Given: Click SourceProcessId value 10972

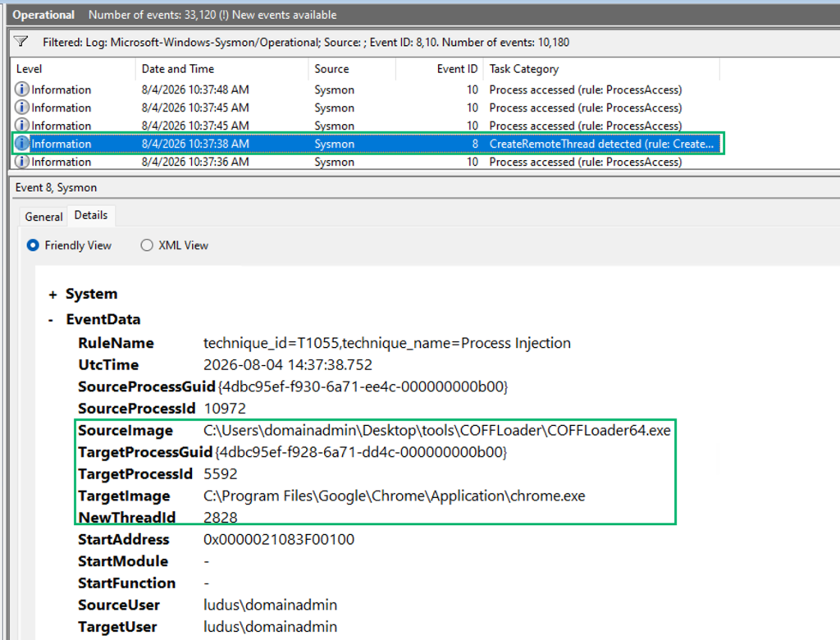Looking at the screenshot, I should [225, 409].
